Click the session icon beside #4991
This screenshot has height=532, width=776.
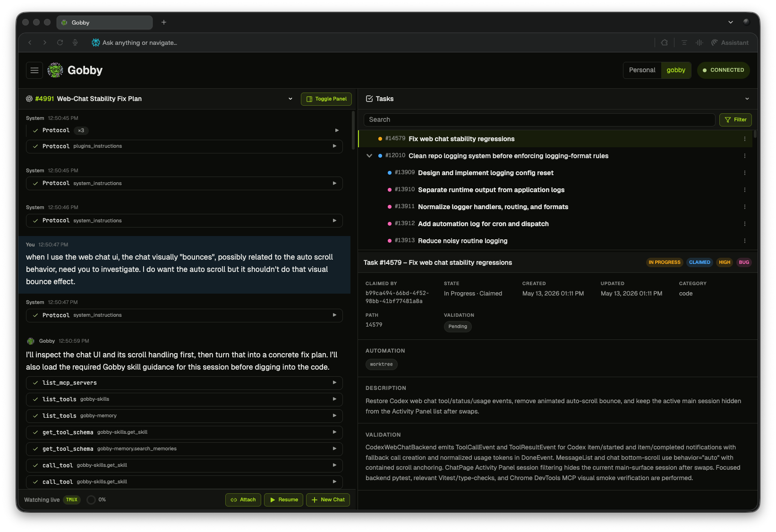(x=29, y=99)
